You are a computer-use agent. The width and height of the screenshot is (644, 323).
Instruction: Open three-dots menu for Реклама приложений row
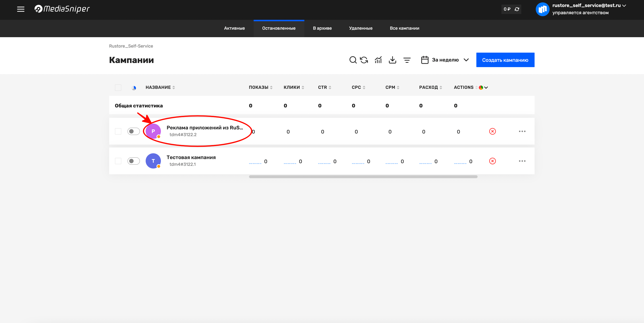pyautogui.click(x=522, y=131)
